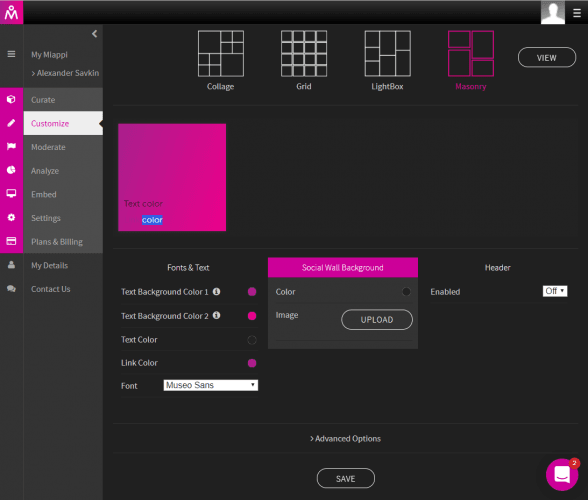
Task: Open the user profile avatar
Action: [553, 12]
